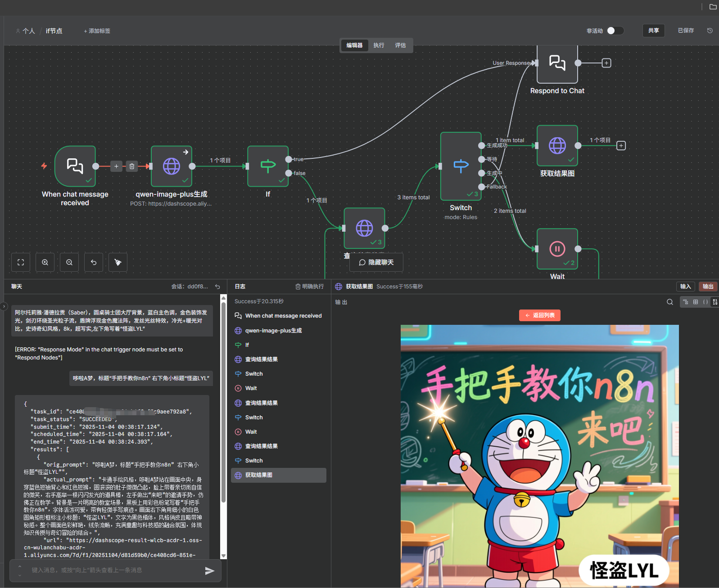The height and width of the screenshot is (588, 719).
Task: Select the Switch node on canvas
Action: (461, 166)
